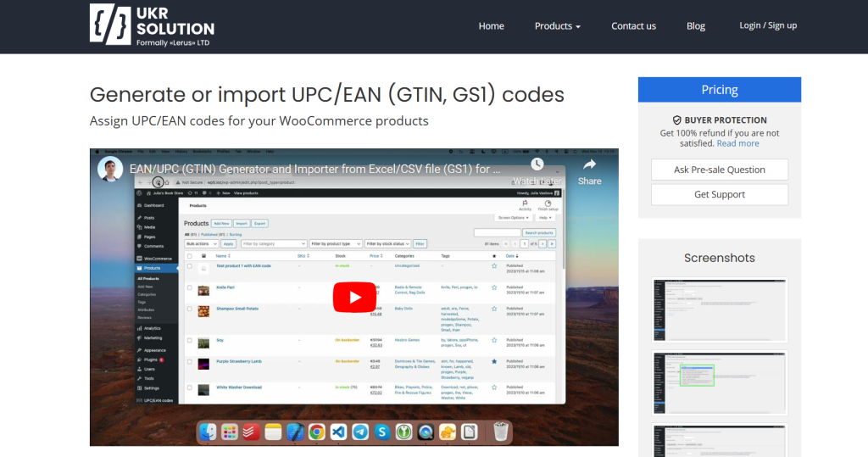
Task: Open the Filter by category dropdown
Action: (274, 243)
